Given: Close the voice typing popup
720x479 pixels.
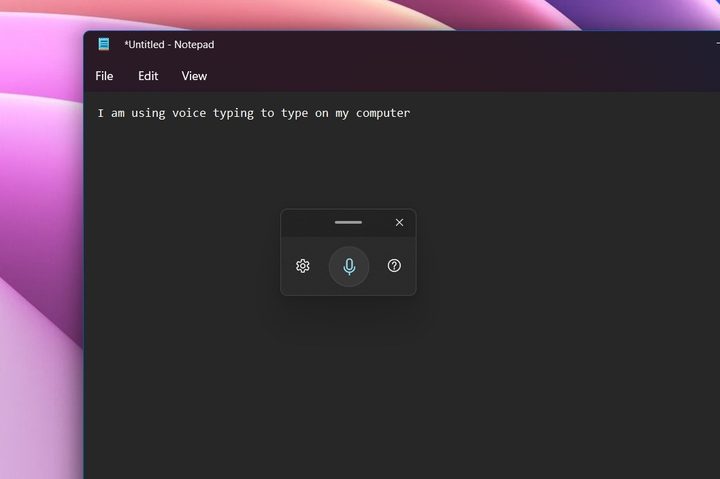Looking at the screenshot, I should pos(399,222).
